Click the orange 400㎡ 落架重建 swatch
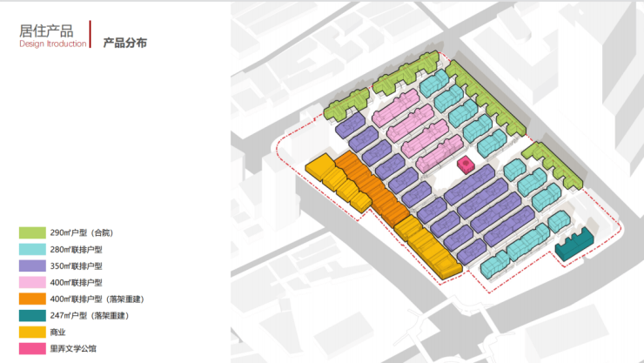 click(32, 299)
